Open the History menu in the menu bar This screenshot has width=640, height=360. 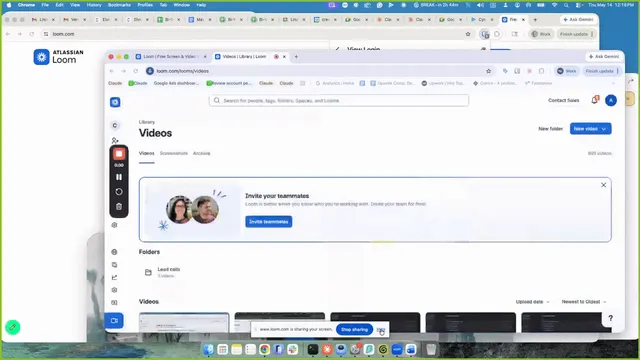tap(94, 5)
